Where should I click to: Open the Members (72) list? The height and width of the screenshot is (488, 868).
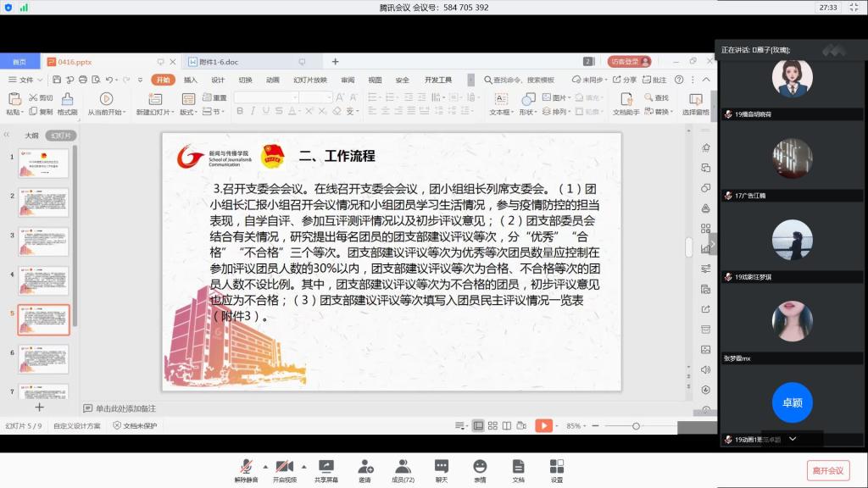403,468
